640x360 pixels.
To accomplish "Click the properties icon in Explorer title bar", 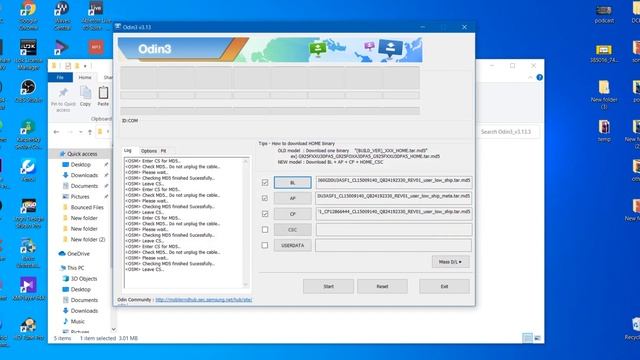I will click(x=68, y=66).
